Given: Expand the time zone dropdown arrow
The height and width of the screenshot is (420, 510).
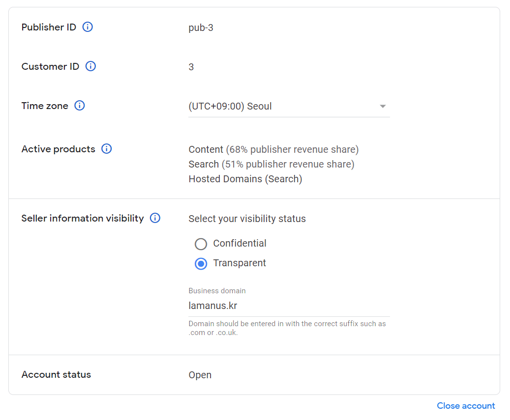Looking at the screenshot, I should coord(383,107).
